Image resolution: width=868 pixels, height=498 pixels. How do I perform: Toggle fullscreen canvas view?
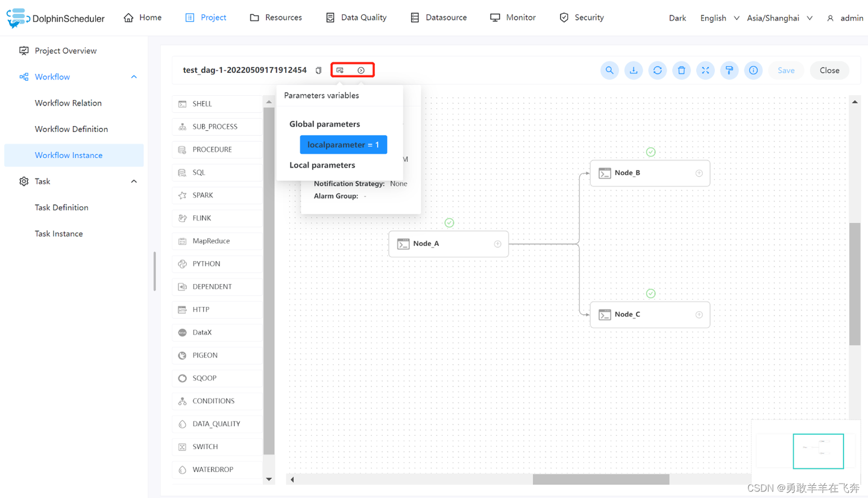705,71
